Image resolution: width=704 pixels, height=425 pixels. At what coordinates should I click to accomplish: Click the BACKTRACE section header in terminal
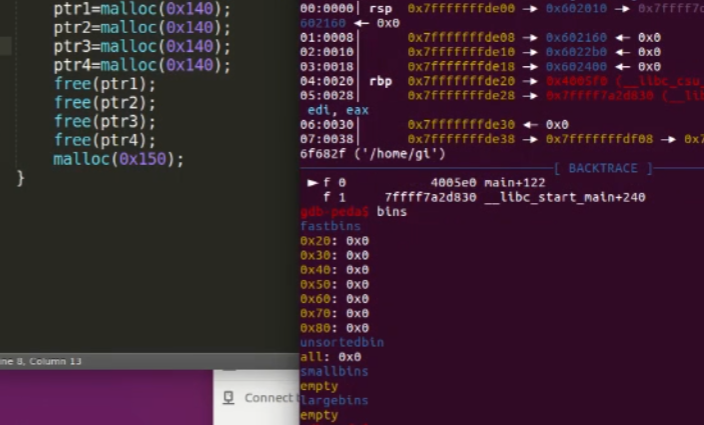(602, 168)
